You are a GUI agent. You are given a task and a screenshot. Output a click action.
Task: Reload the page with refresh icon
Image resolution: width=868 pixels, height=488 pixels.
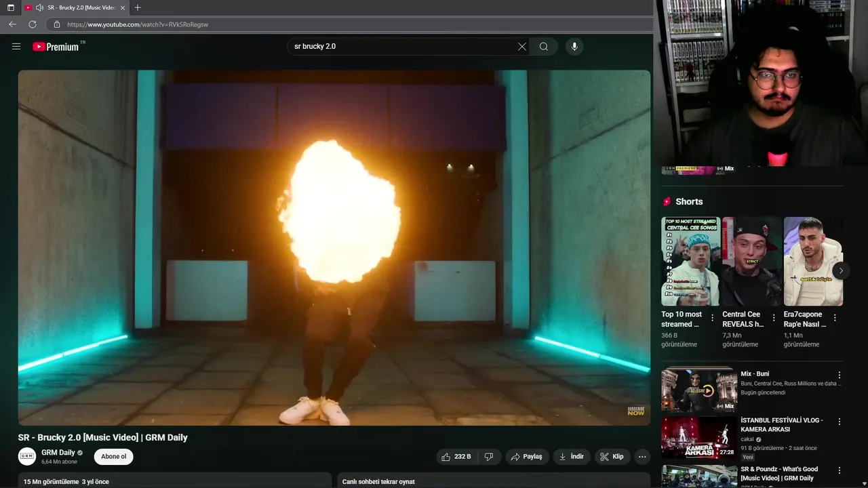(32, 24)
